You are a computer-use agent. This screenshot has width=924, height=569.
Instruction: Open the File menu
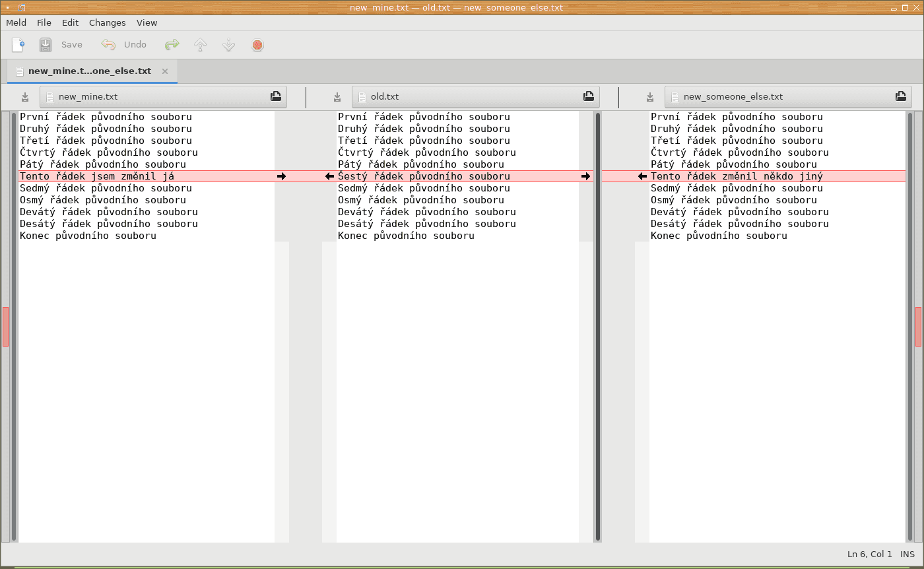click(44, 22)
